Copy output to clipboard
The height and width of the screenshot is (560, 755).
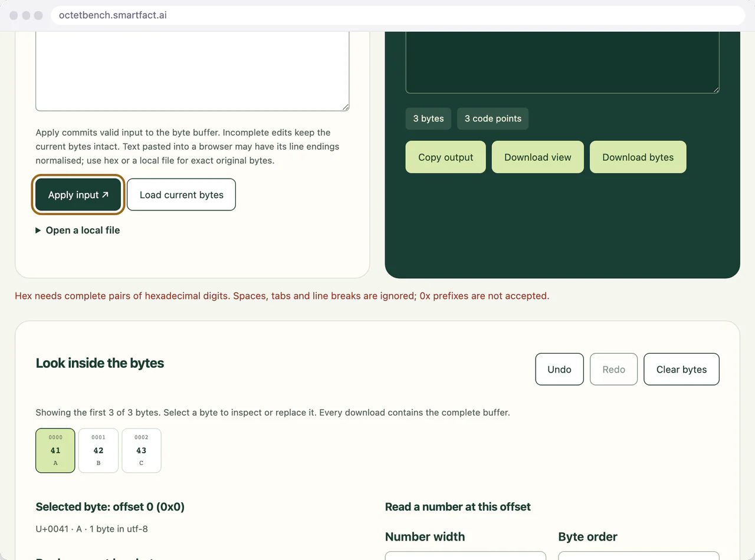pyautogui.click(x=446, y=157)
